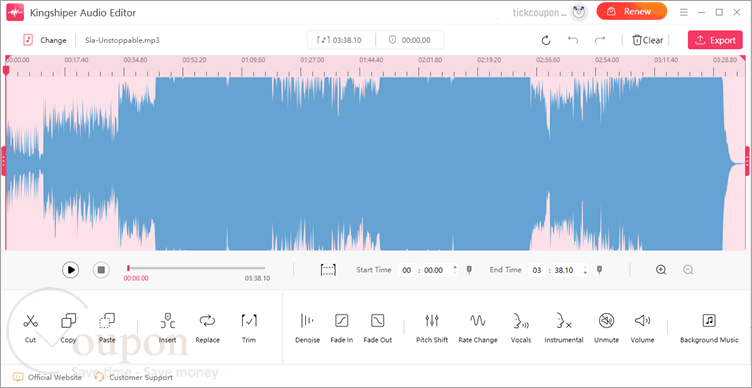The height and width of the screenshot is (388, 752).
Task: Apply the Fade Out effect
Action: [x=377, y=328]
